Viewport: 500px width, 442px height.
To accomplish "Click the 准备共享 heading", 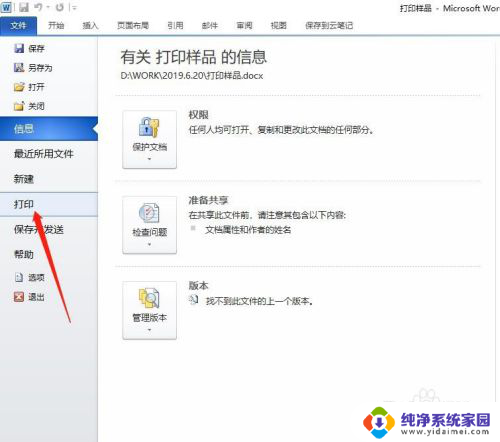I will [208, 200].
